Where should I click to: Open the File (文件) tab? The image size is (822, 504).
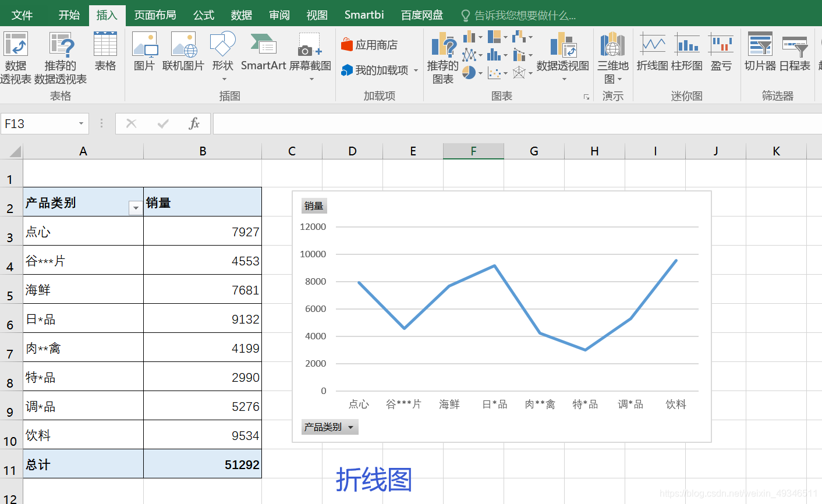click(22, 15)
